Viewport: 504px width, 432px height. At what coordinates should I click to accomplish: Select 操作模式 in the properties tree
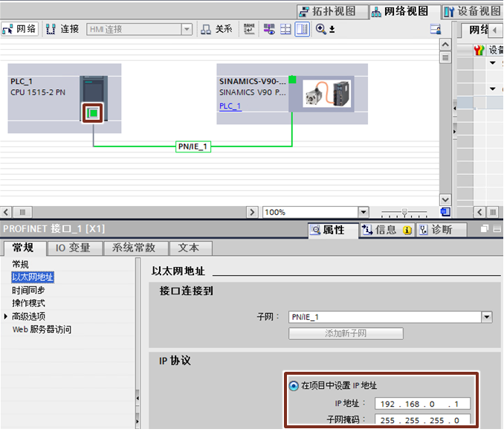(28, 303)
